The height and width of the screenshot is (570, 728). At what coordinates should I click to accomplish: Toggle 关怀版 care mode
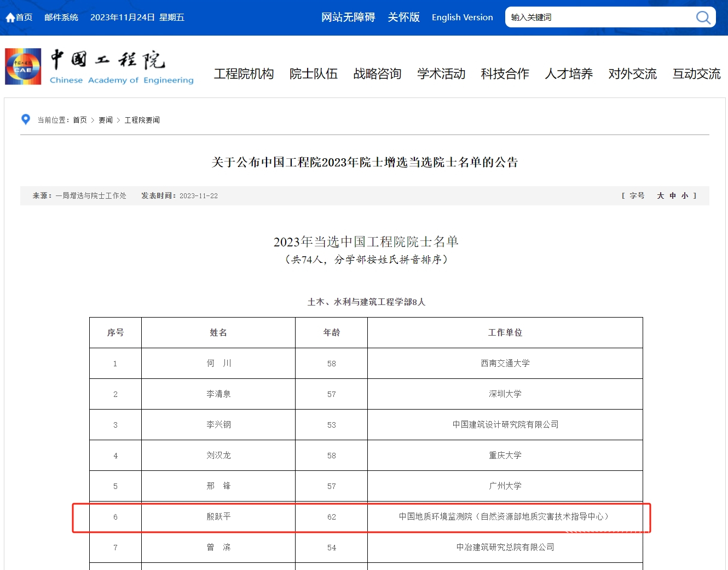pyautogui.click(x=403, y=18)
